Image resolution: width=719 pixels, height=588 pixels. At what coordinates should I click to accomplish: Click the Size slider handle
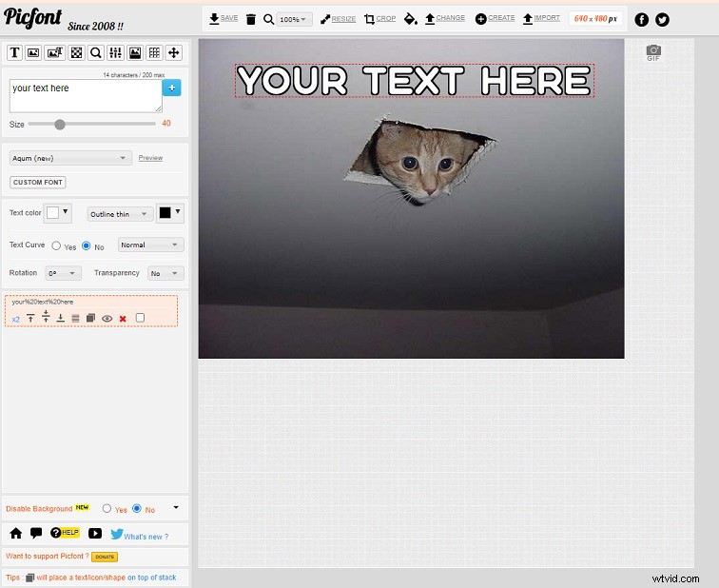60,125
